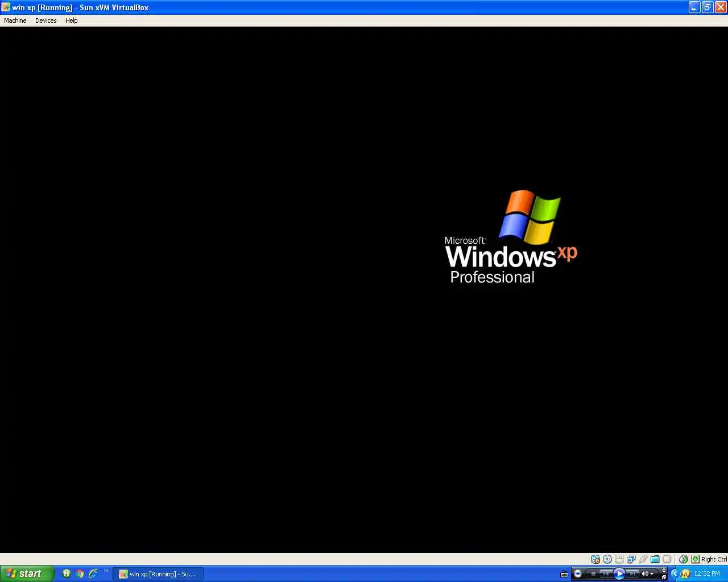Click the network adapter status icon
728x582 pixels.
pos(631,559)
